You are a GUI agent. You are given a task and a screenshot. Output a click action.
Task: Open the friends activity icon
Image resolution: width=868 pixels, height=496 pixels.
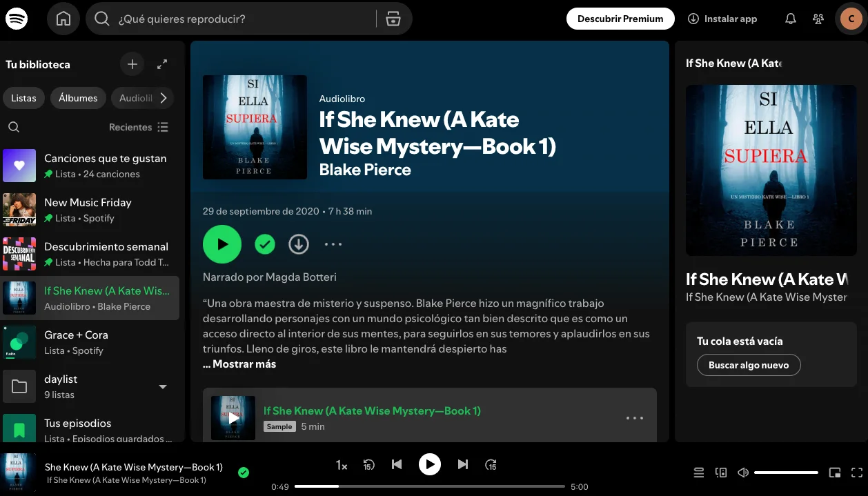pyautogui.click(x=818, y=19)
